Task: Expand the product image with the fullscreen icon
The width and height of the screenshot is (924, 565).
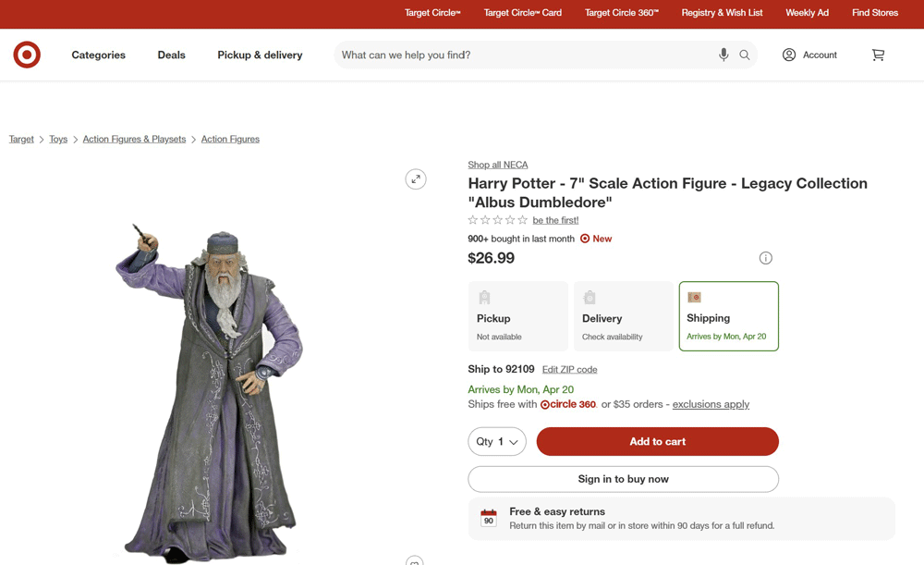Action: (x=416, y=178)
